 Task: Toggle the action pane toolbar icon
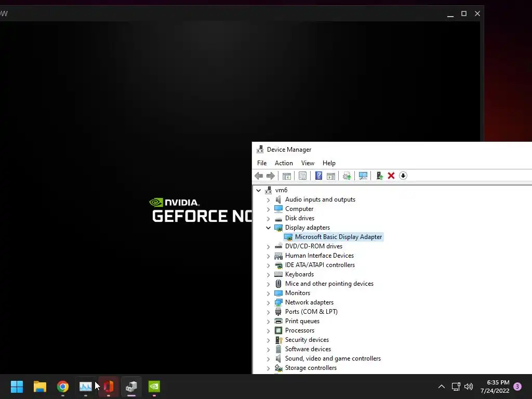click(331, 176)
